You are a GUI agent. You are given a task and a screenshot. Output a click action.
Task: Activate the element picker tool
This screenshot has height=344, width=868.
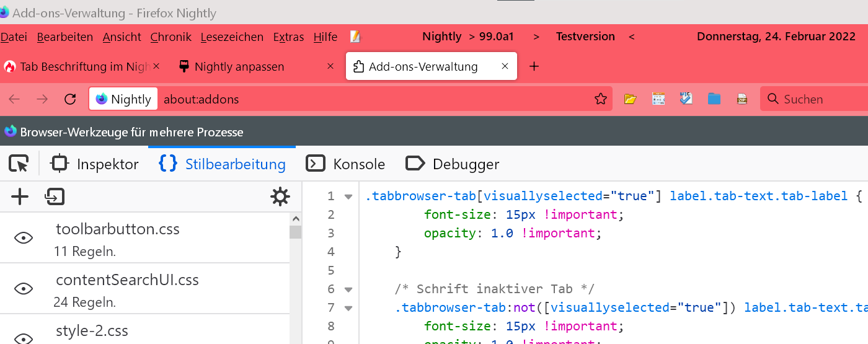pyautogui.click(x=19, y=164)
